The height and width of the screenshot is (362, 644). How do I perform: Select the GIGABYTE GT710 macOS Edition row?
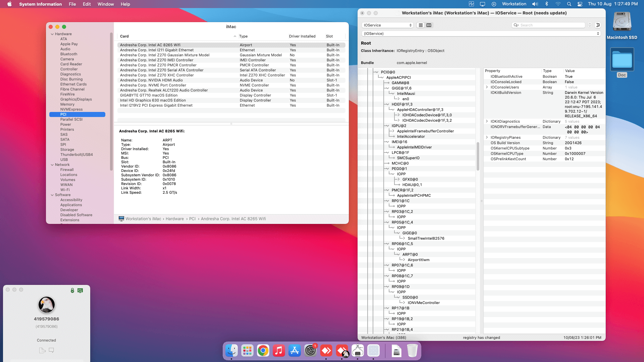pyautogui.click(x=231, y=95)
